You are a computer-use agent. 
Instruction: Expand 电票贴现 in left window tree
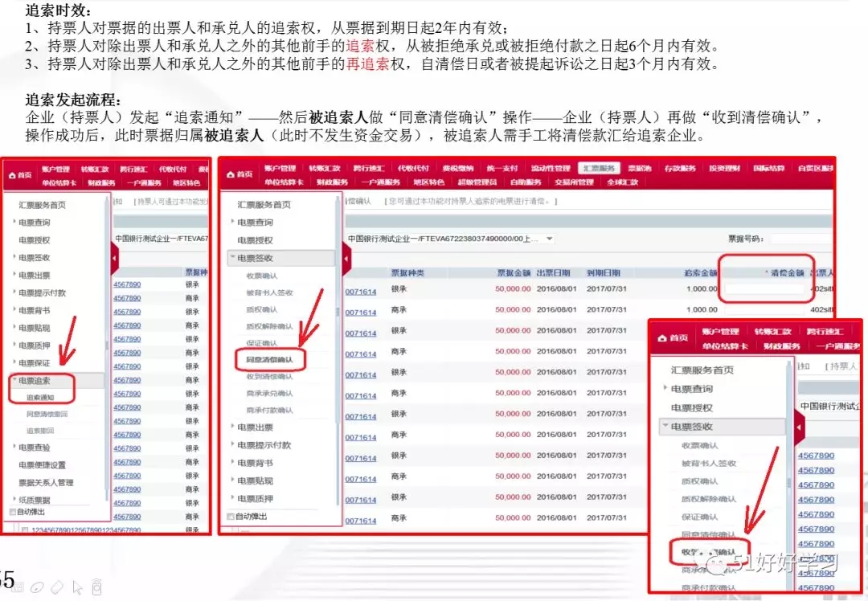pos(14,327)
